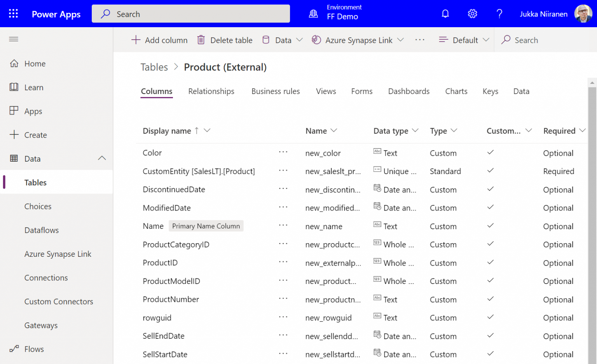Open the more commands ellipsis in toolbar
Image resolution: width=597 pixels, height=364 pixels.
(x=420, y=40)
